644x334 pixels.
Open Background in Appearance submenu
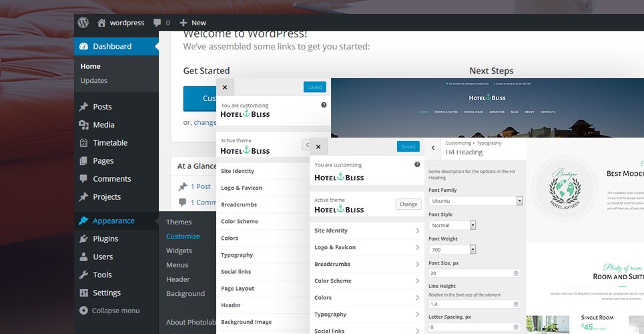click(x=186, y=294)
